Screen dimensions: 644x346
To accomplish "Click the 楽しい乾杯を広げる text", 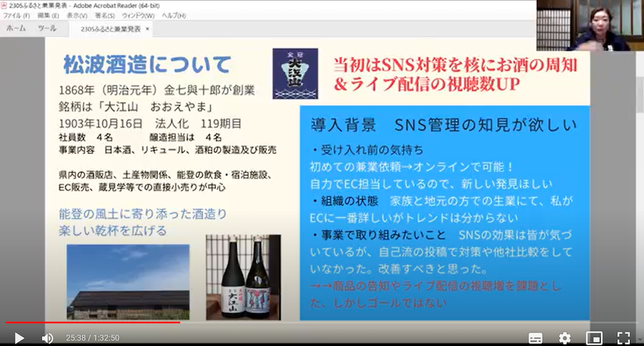I will click(113, 231).
